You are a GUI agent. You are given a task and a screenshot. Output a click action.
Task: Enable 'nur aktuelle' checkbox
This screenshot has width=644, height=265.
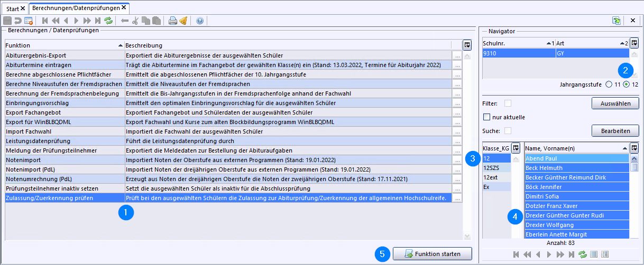click(487, 117)
